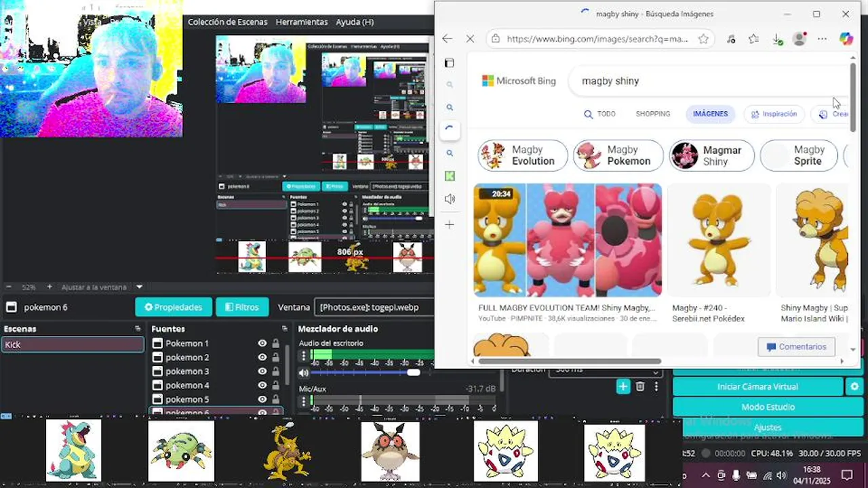Open the Edge favorites list icon

click(753, 39)
